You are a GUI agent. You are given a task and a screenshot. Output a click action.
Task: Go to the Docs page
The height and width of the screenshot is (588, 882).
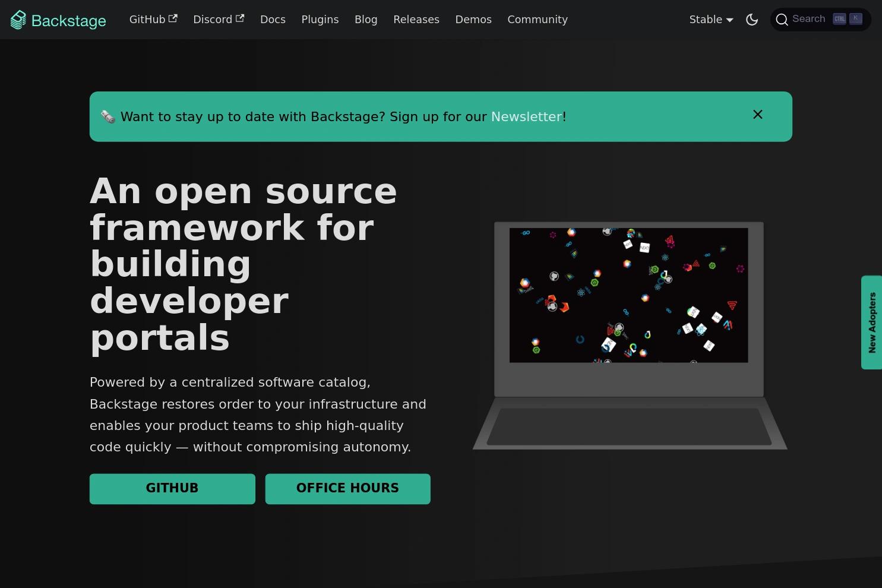click(273, 20)
